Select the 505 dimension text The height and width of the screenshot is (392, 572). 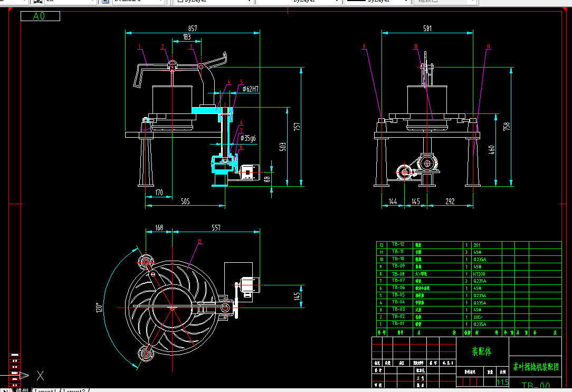(185, 202)
